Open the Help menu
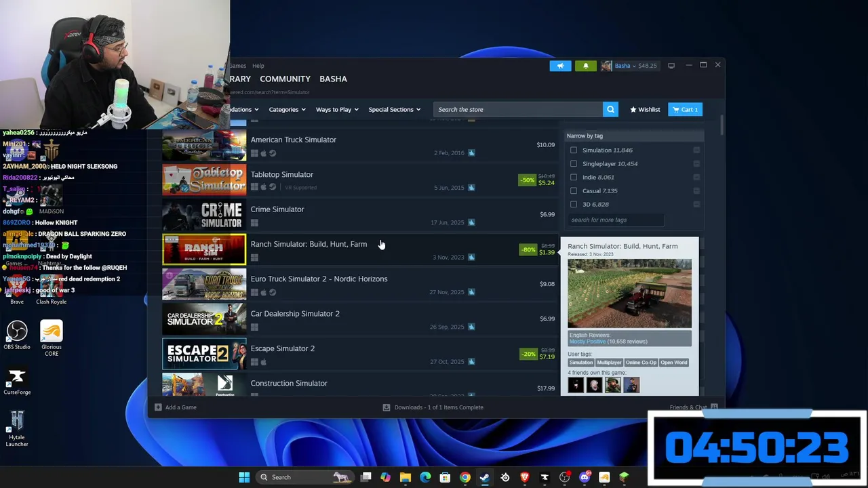The image size is (868, 488). (258, 66)
